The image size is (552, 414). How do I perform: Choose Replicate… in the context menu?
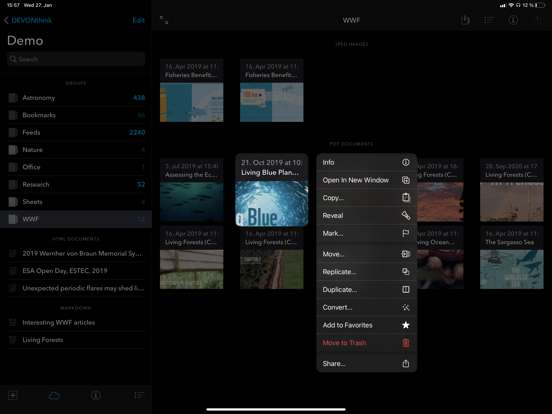366,272
